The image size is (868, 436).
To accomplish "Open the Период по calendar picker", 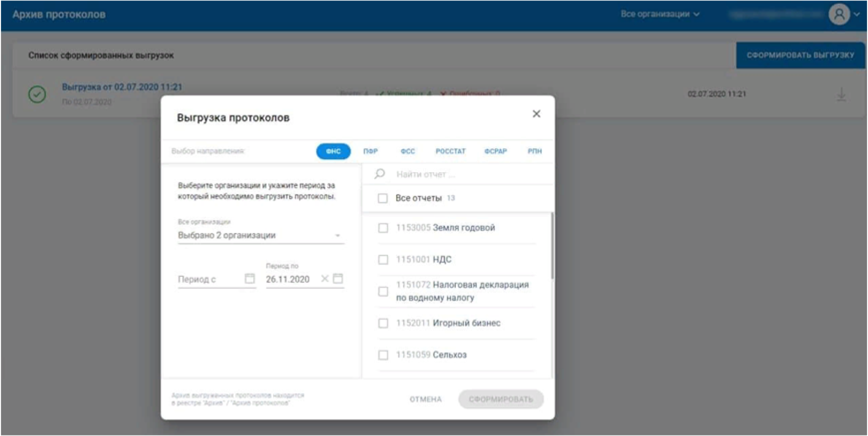I will tap(338, 279).
